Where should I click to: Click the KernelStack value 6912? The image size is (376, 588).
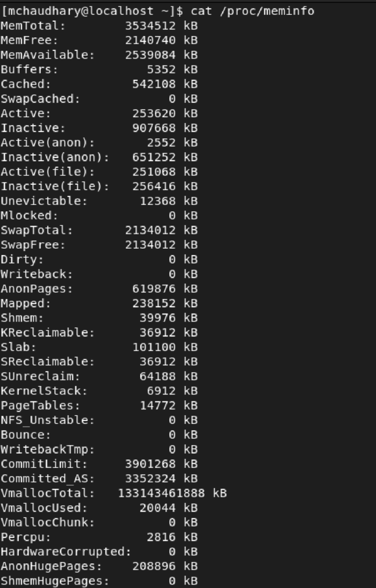161,392
